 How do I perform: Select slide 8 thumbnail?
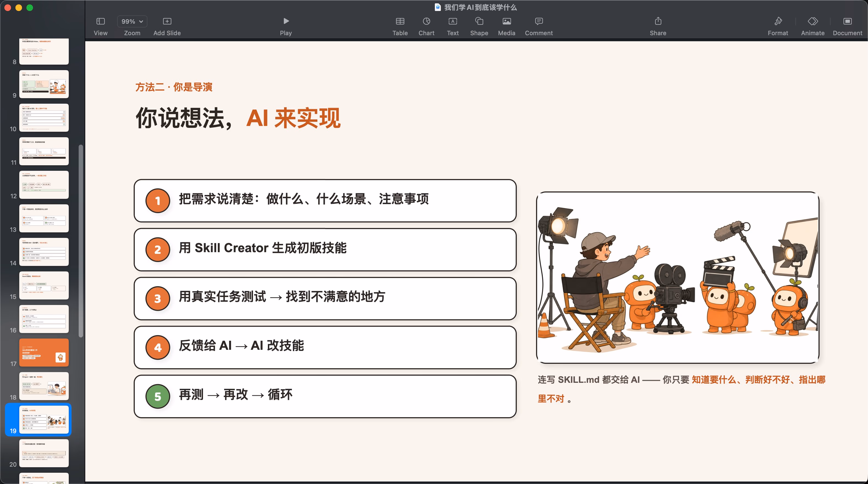[x=44, y=51]
